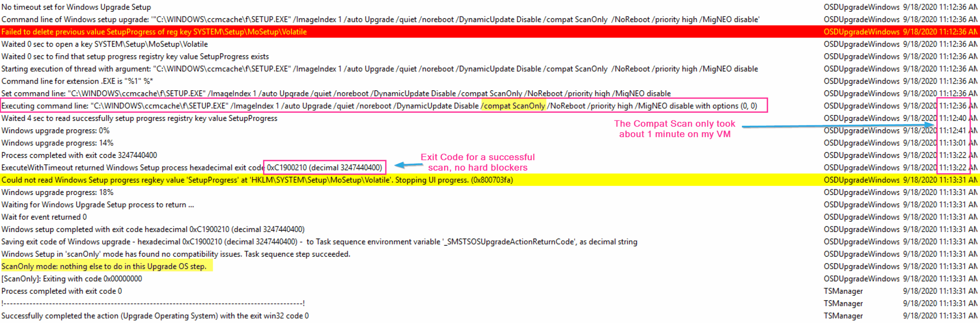
Task: Click the 'Process completed with exit code 0' row
Action: [x=62, y=291]
